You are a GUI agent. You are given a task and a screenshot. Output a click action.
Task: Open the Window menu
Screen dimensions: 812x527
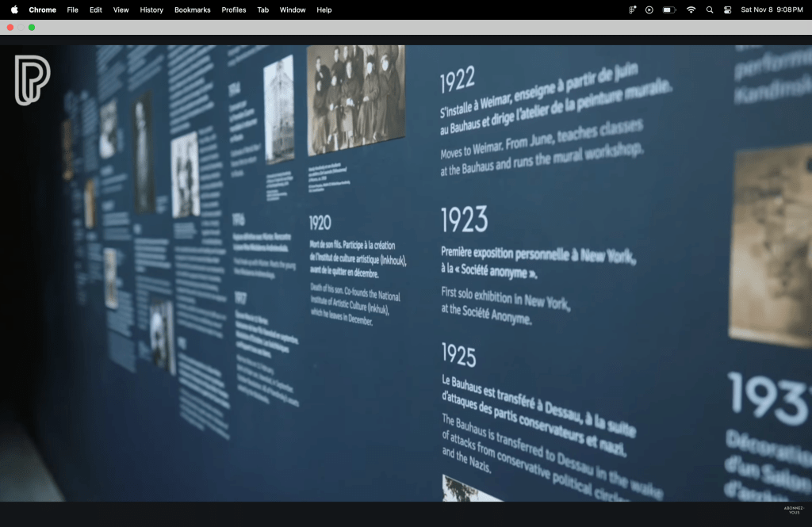[x=293, y=10]
